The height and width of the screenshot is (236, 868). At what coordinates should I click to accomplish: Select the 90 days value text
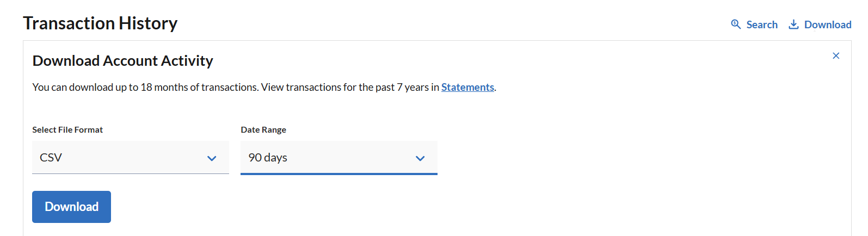268,158
